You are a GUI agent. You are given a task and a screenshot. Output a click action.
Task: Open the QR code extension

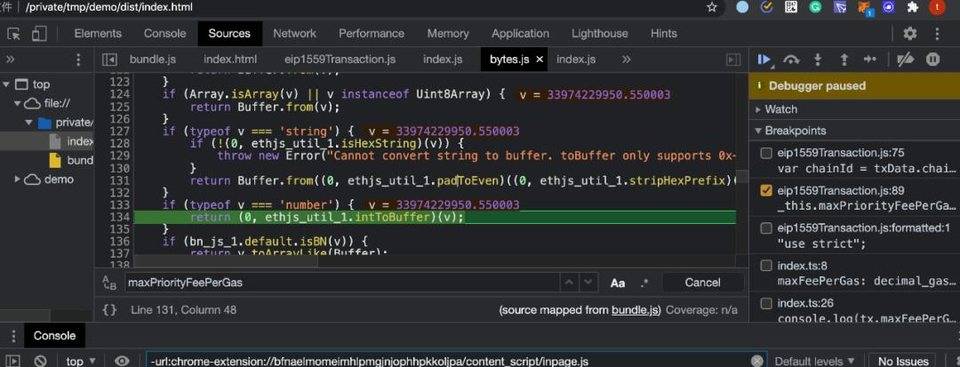point(791,7)
